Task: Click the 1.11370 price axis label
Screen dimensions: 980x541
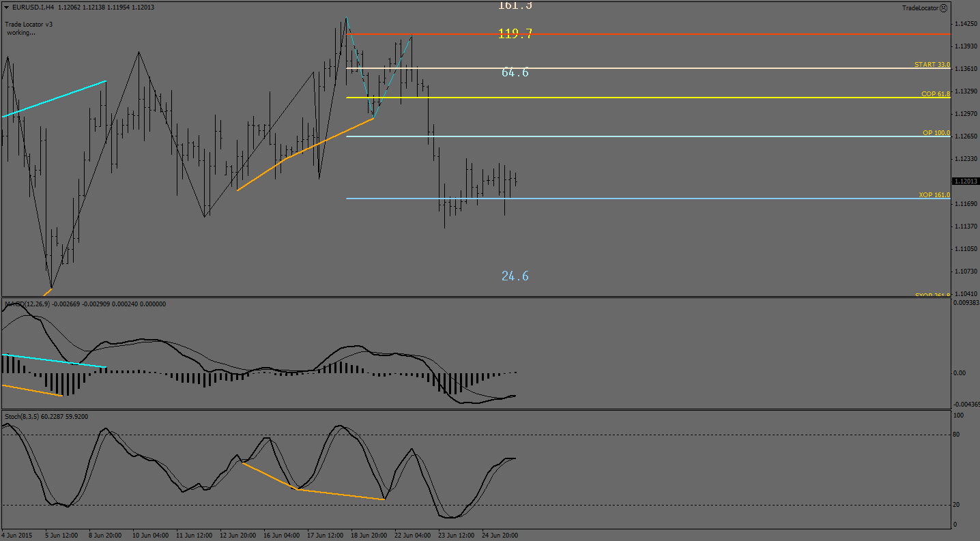Action: coord(966,226)
